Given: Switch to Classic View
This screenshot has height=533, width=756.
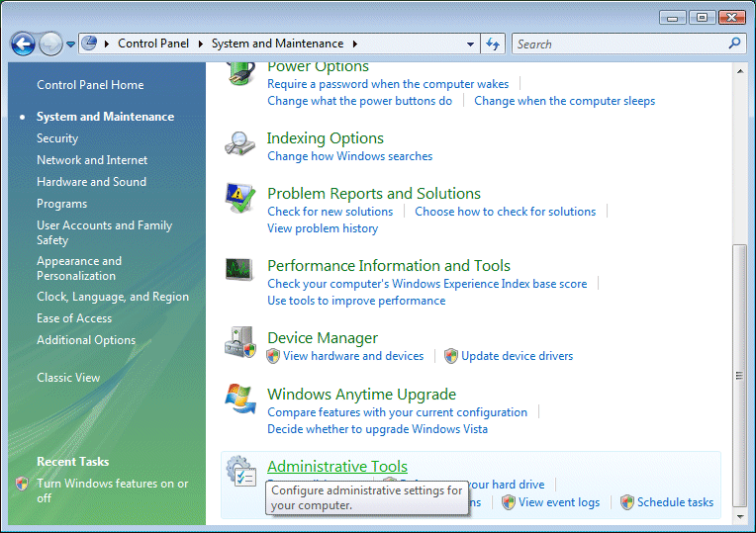Looking at the screenshot, I should 68,378.
